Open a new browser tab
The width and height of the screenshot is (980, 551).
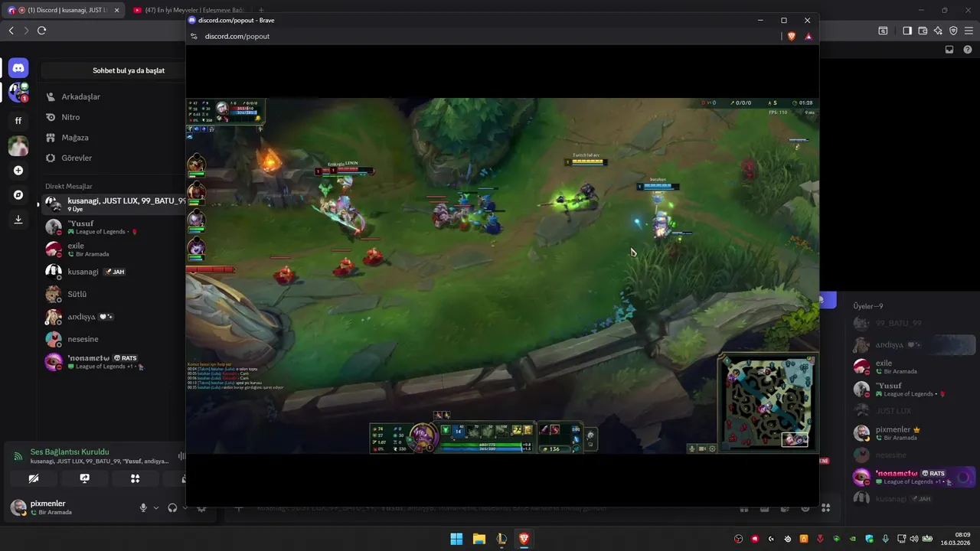pyautogui.click(x=261, y=10)
